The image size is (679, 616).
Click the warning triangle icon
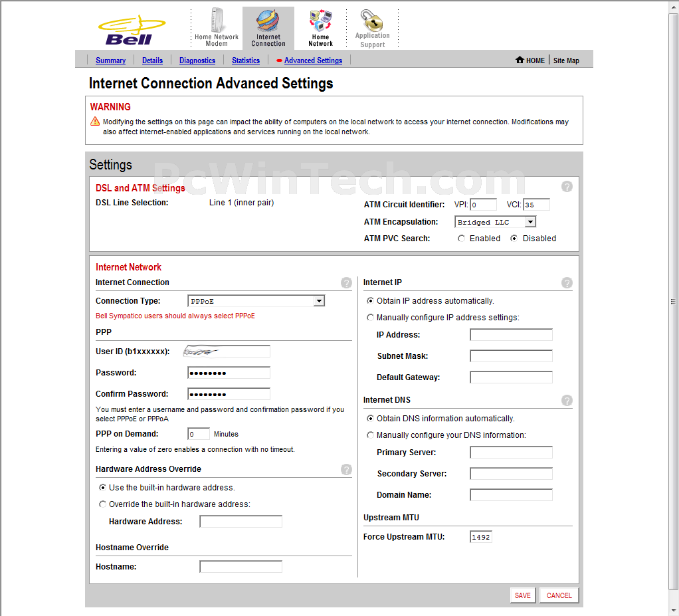pos(95,122)
